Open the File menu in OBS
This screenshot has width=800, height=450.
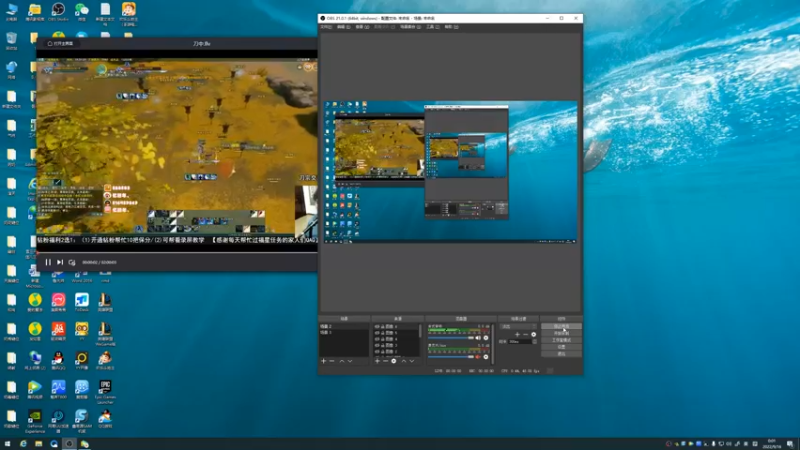326,27
